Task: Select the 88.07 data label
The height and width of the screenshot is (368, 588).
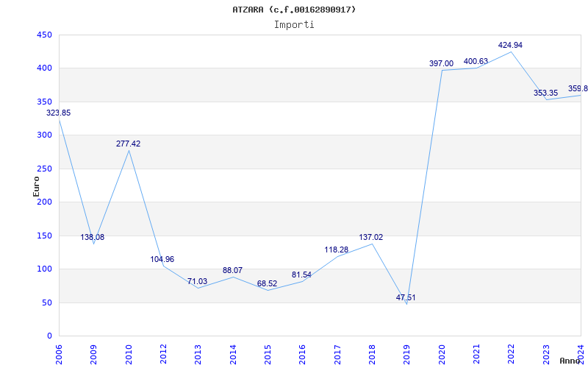Action: coord(232,270)
